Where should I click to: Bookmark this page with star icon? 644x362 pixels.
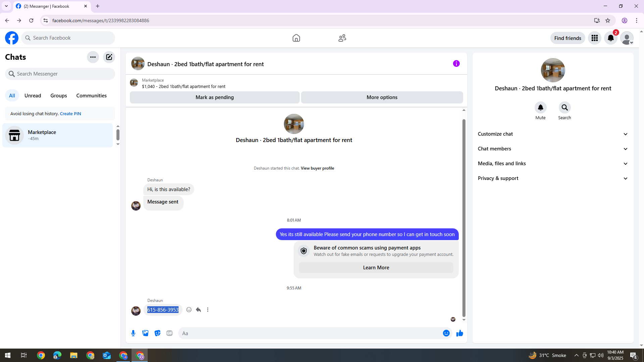(x=608, y=20)
